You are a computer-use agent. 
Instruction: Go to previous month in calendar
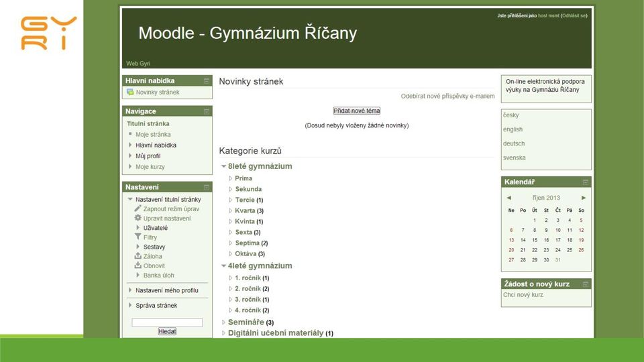click(x=509, y=198)
